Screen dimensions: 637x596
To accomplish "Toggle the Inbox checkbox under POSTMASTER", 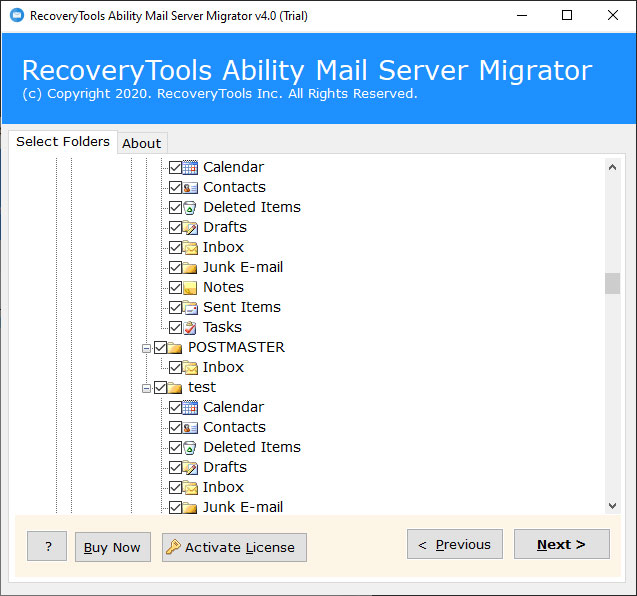I will coord(176,367).
